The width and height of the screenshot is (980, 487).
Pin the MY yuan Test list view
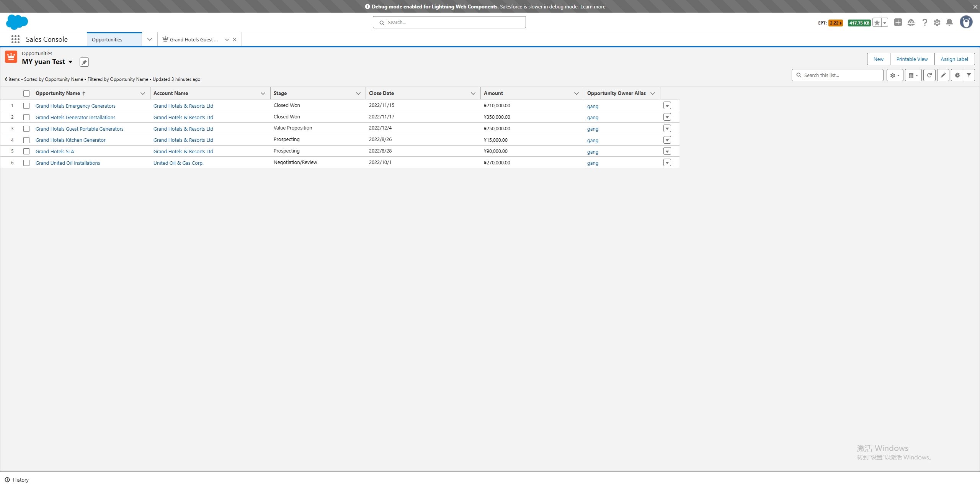tap(84, 62)
